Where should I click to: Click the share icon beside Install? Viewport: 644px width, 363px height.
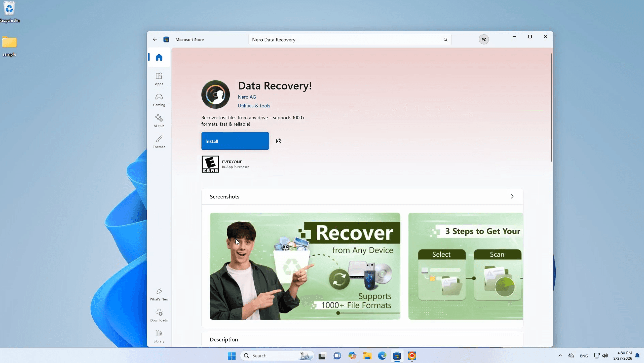[278, 141]
